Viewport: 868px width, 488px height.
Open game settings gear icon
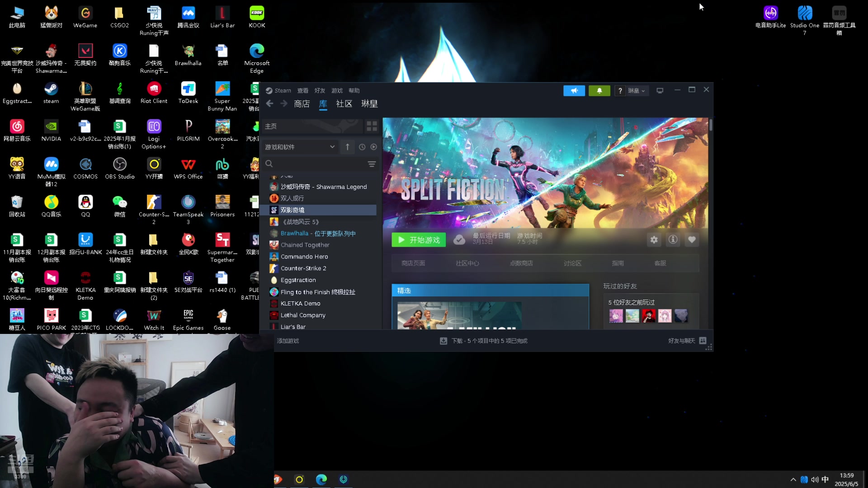click(654, 240)
